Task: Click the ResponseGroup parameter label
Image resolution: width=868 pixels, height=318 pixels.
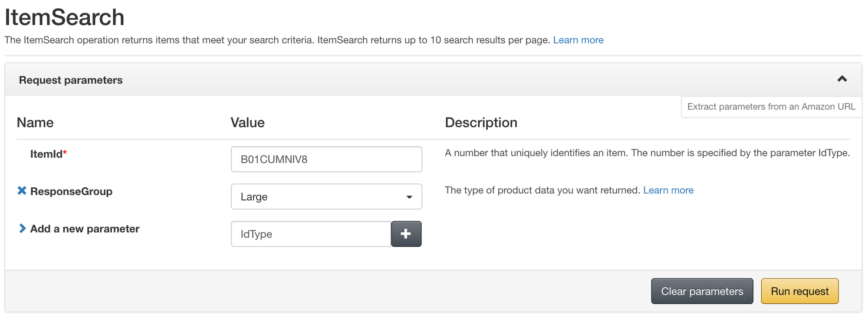Action: point(71,191)
